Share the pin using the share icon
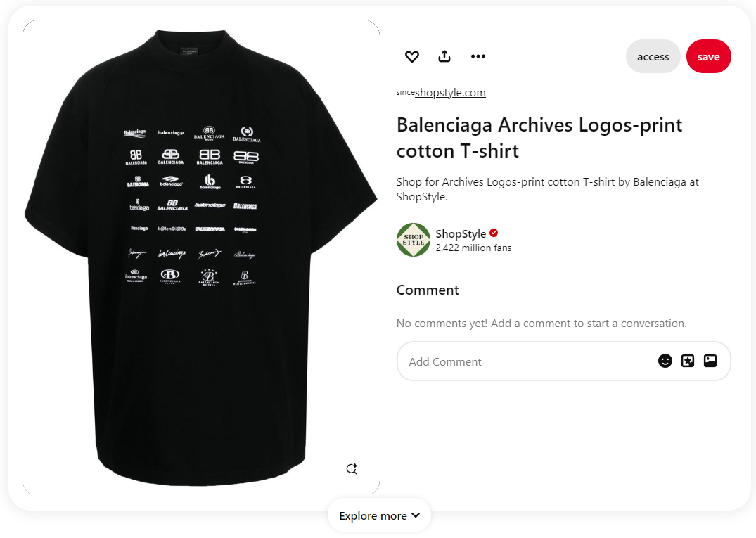 coord(444,56)
